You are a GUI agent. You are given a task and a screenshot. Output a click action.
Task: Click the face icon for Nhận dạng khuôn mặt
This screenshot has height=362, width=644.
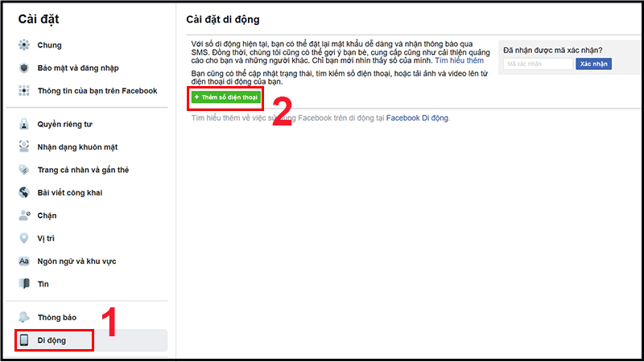(x=24, y=146)
